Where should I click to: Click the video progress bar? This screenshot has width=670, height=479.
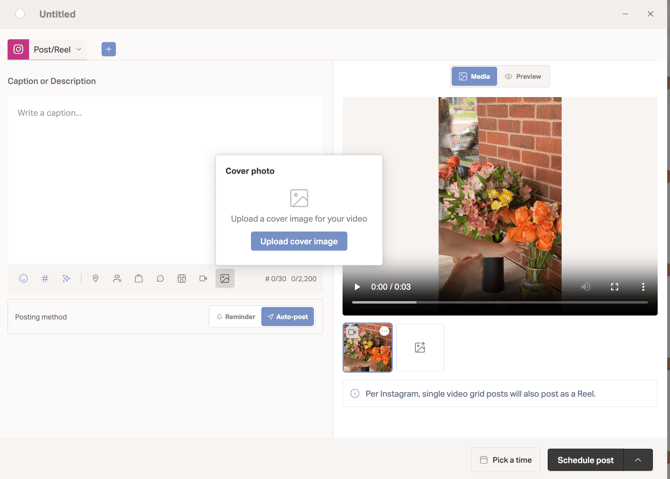point(500,302)
